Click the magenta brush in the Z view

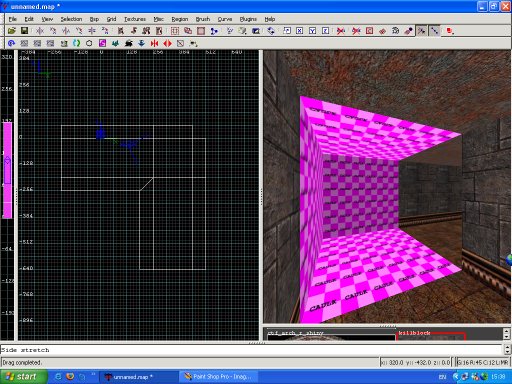point(7,170)
